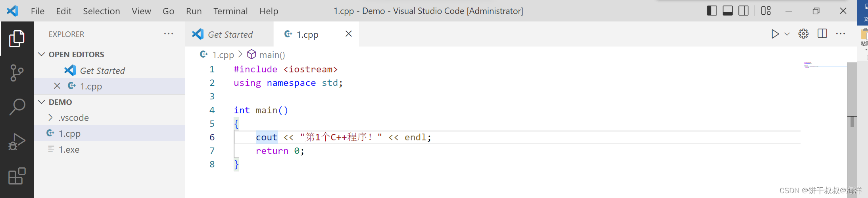Viewport: 868px width, 198px height.
Task: Open the Search view
Action: (x=17, y=107)
